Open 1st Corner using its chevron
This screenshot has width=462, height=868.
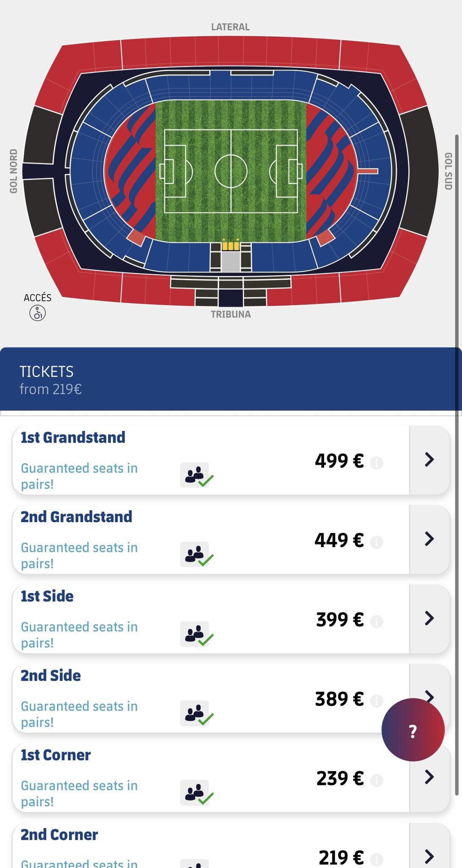(429, 777)
